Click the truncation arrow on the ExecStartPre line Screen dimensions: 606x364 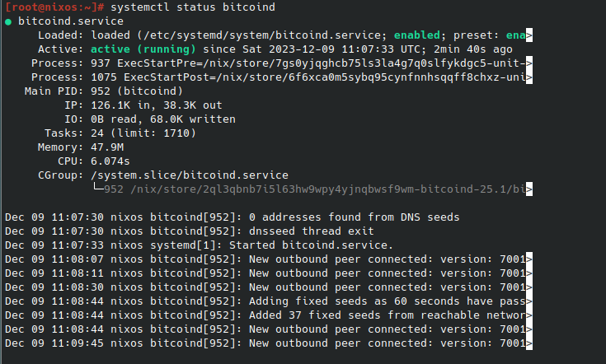pos(528,63)
